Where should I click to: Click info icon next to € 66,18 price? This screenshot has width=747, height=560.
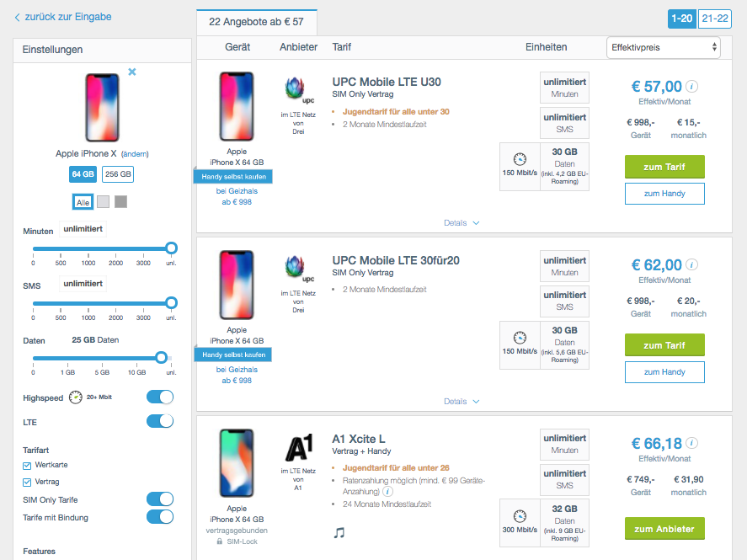tap(692, 443)
